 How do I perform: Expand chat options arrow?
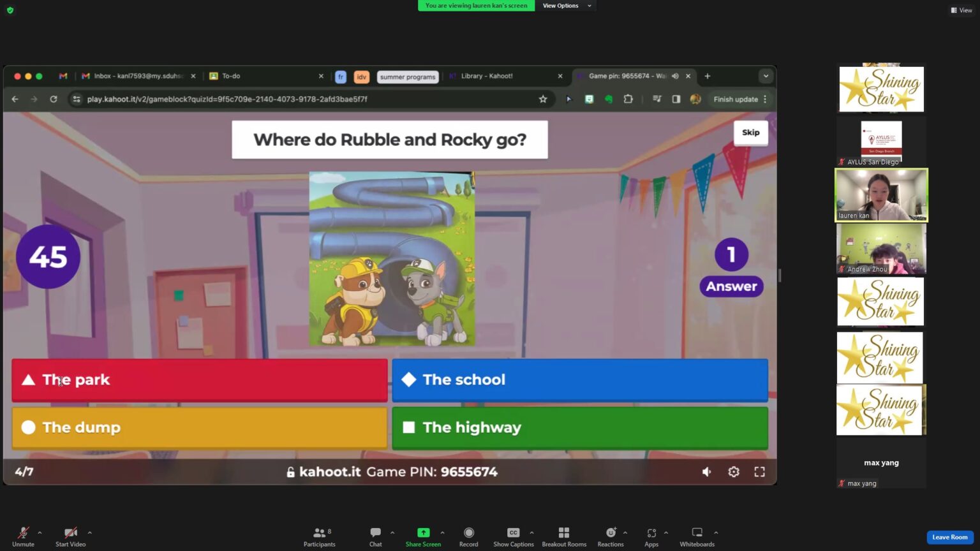pyautogui.click(x=392, y=533)
